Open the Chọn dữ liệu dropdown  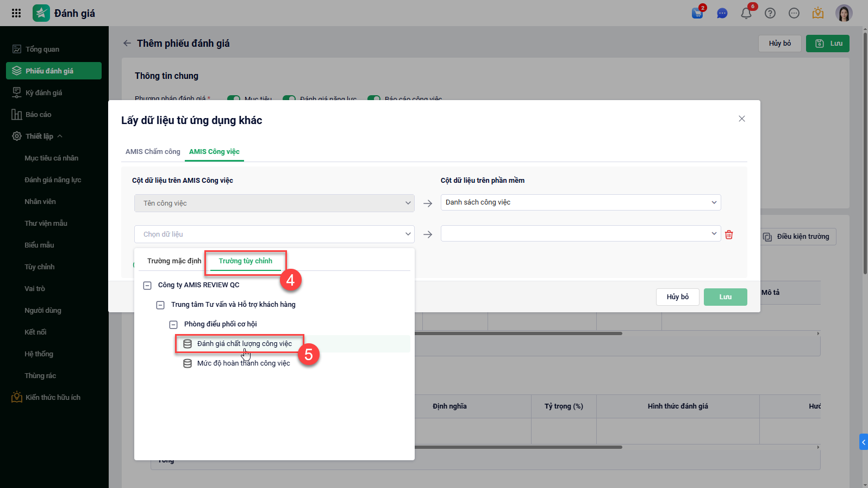(274, 234)
